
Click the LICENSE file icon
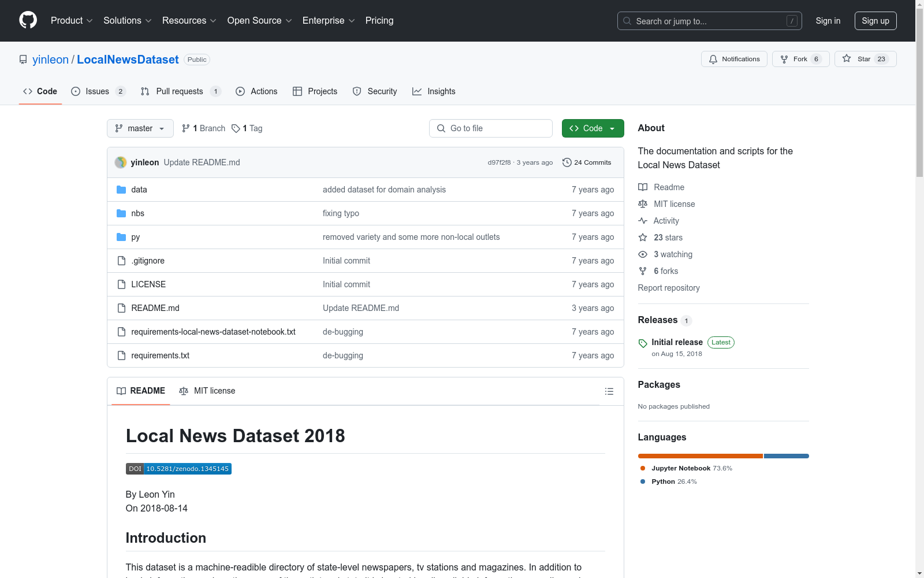tap(121, 284)
